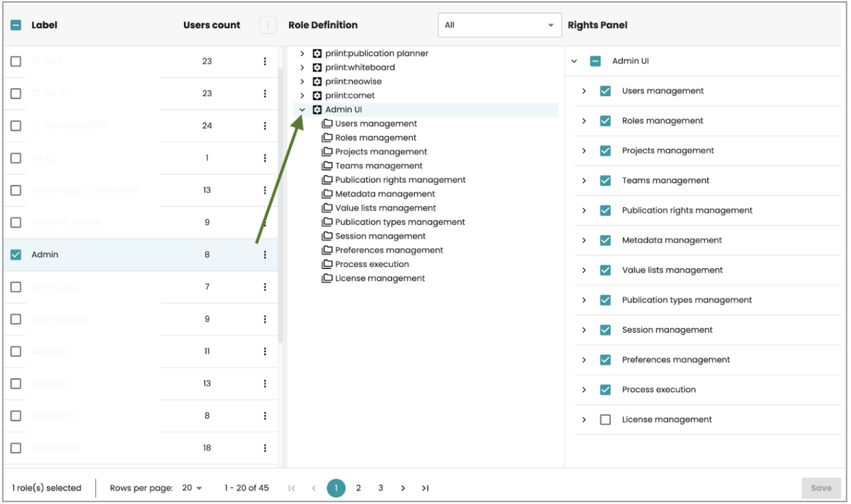This screenshot has height=504, width=851.
Task: Click column options icon beside Users count
Action: [x=267, y=25]
